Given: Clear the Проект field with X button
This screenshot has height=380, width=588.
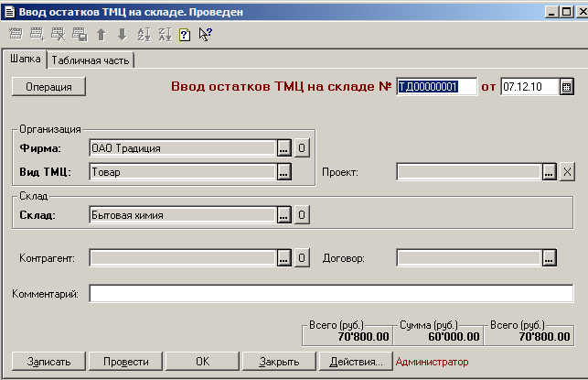Looking at the screenshot, I should [x=567, y=172].
